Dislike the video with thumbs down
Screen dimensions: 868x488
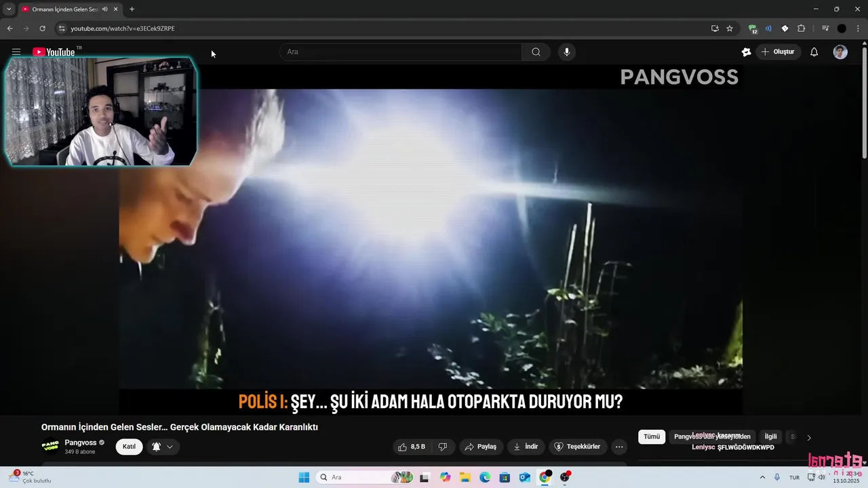[443, 447]
